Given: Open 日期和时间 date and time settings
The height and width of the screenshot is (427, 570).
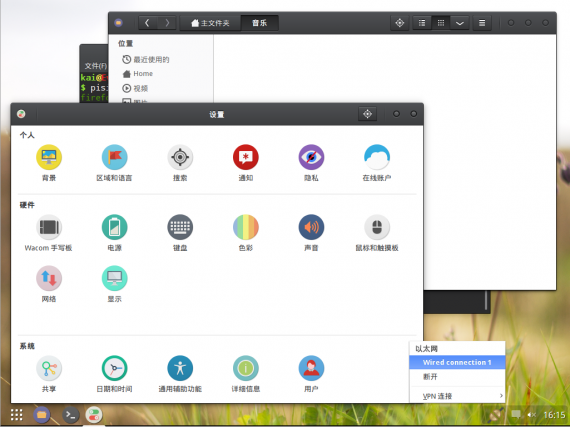Looking at the screenshot, I should pyautogui.click(x=114, y=374).
